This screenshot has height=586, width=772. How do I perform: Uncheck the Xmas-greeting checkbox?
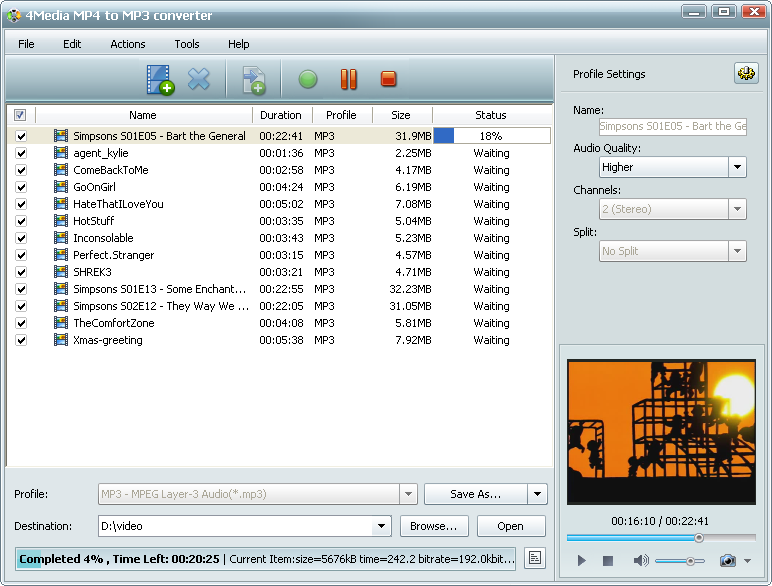(21, 340)
